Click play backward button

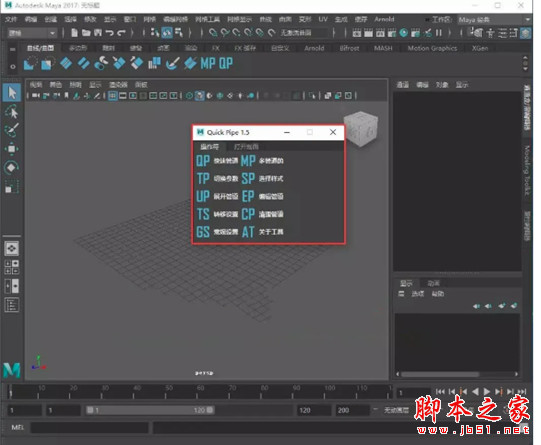[x=475, y=392]
